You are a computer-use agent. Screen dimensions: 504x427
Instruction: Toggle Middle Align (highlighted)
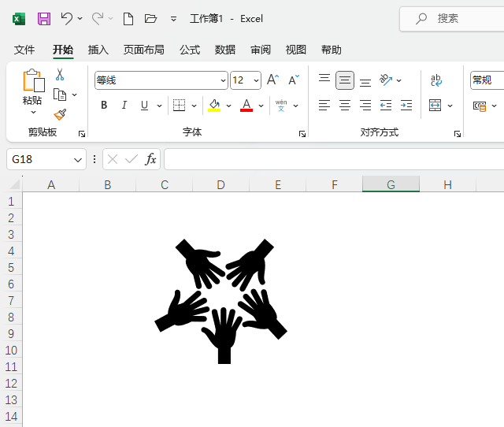(x=345, y=80)
